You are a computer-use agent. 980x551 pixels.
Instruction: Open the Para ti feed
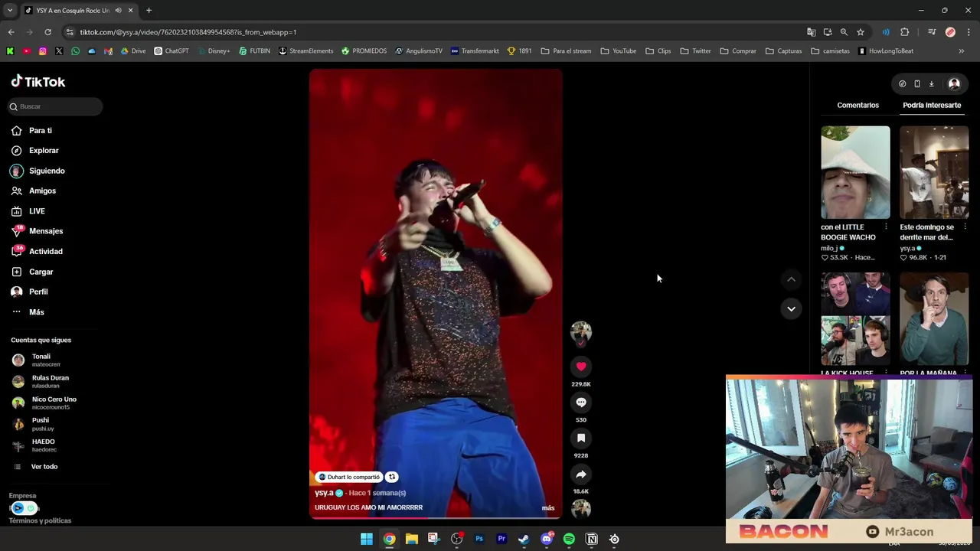[32, 131]
